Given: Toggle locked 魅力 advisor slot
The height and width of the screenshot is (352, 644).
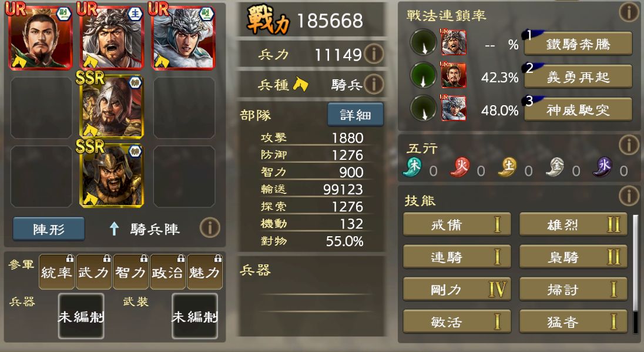Looking at the screenshot, I should coord(204,271).
